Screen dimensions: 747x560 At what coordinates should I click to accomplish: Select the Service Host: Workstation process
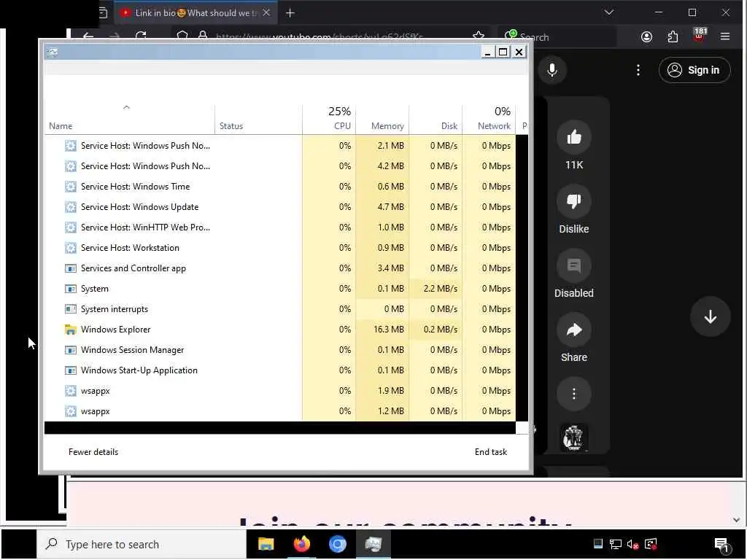click(x=280, y=248)
